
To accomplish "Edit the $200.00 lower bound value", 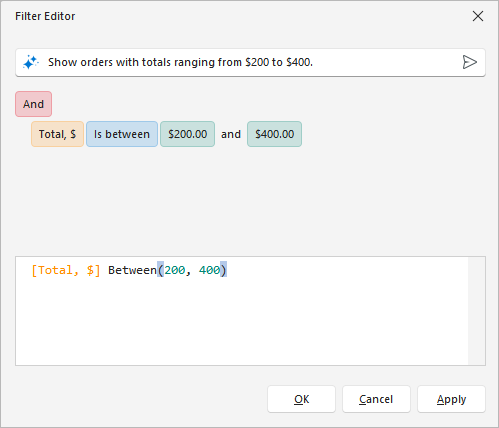I will (187, 134).
